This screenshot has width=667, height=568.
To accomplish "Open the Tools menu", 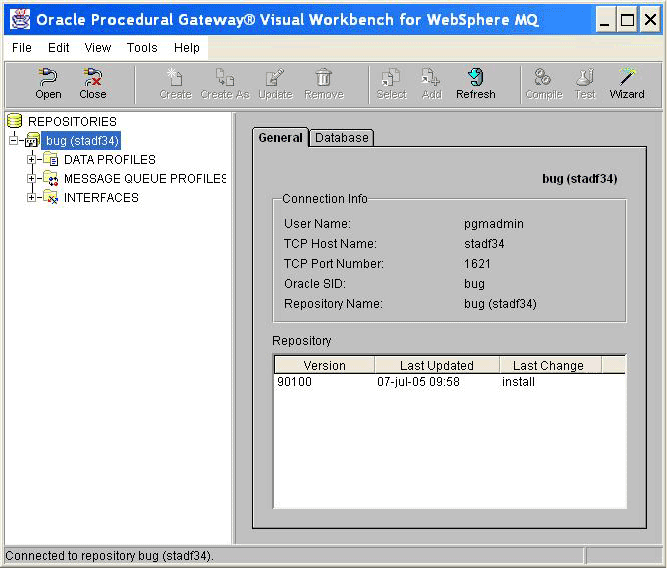I will point(142,47).
